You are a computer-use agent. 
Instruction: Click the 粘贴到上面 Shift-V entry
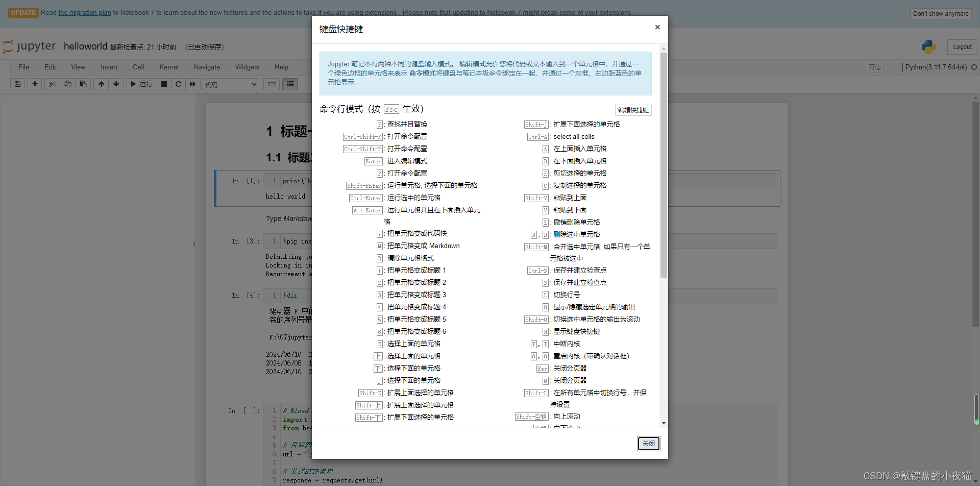click(x=570, y=198)
